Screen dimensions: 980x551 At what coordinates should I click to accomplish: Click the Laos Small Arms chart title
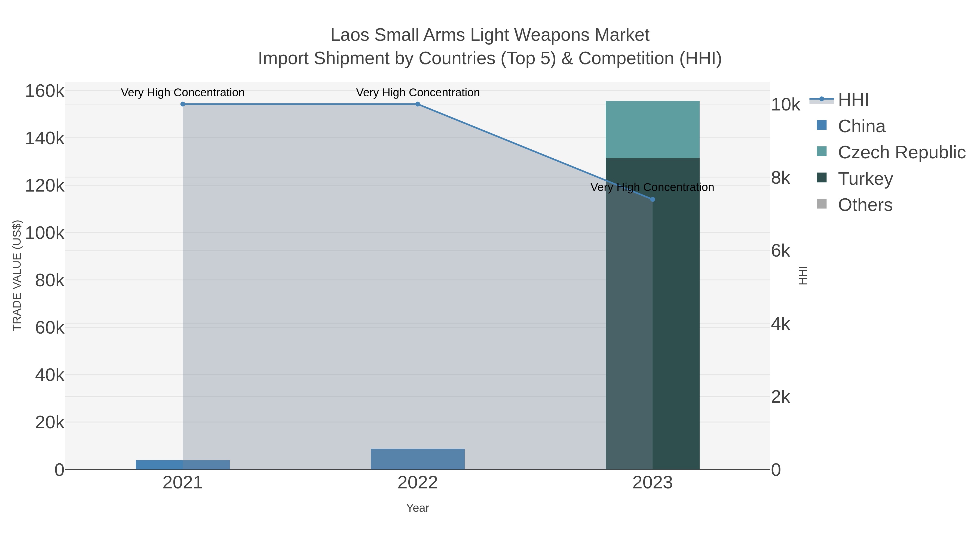[490, 35]
